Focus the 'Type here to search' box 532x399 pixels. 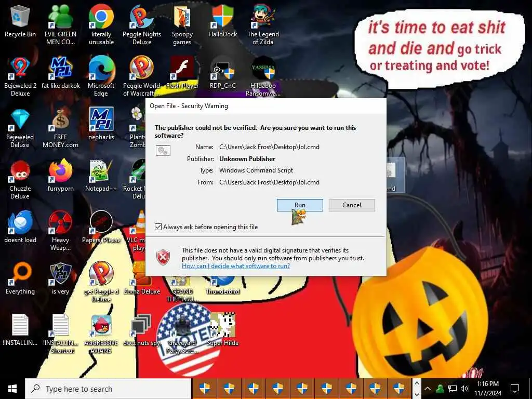coord(108,389)
